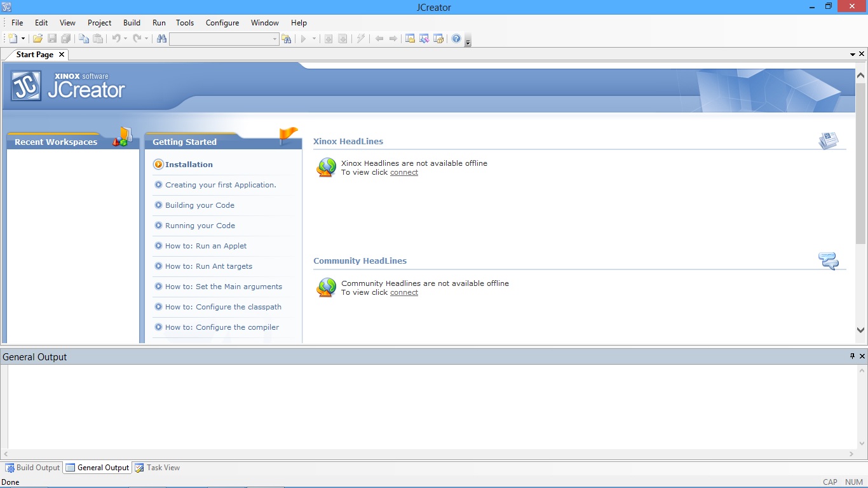Open 'How to: Configure the classpath' link

point(223,307)
